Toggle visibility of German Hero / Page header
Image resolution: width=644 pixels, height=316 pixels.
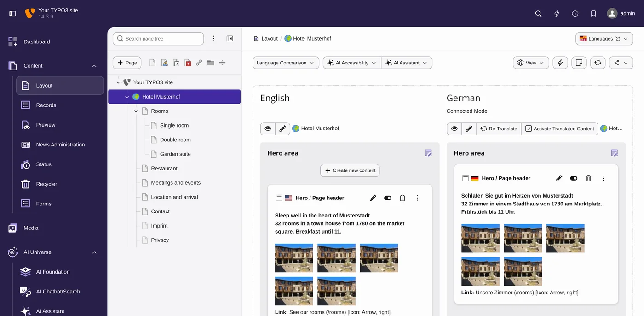pyautogui.click(x=574, y=178)
